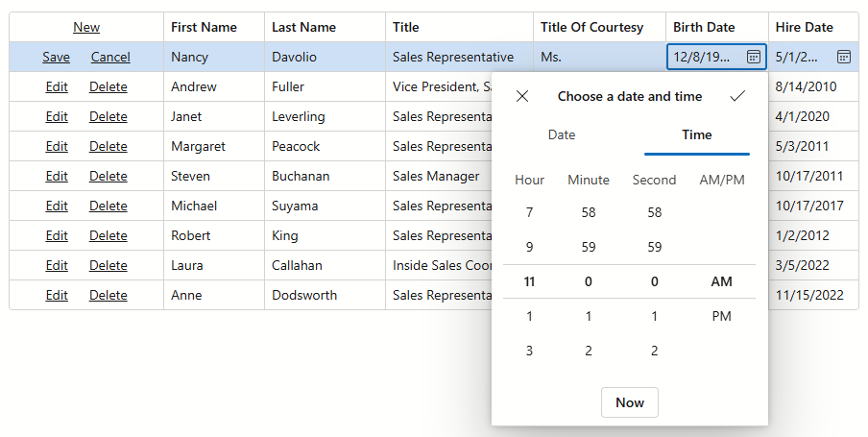This screenshot has height=437, width=868.
Task: Edit Andrew Fuller's row
Action: [x=57, y=87]
